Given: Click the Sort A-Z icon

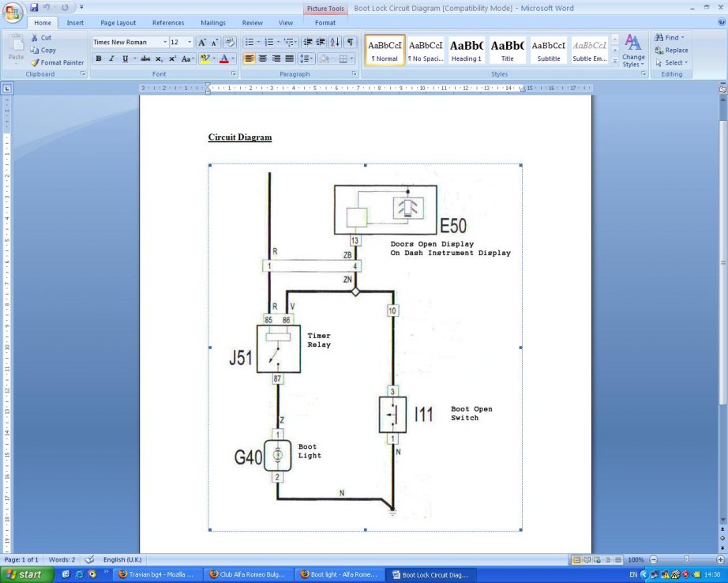Looking at the screenshot, I should (x=335, y=42).
